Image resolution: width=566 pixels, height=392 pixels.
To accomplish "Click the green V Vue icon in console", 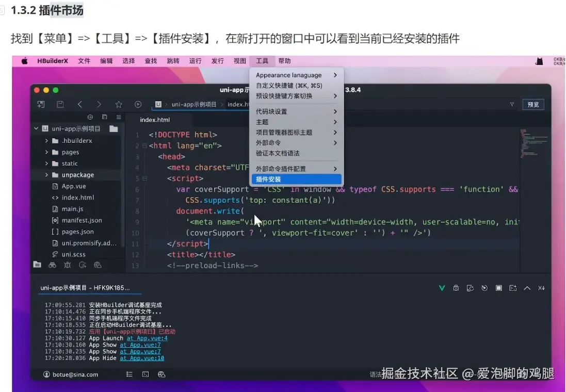I will click(x=442, y=288).
